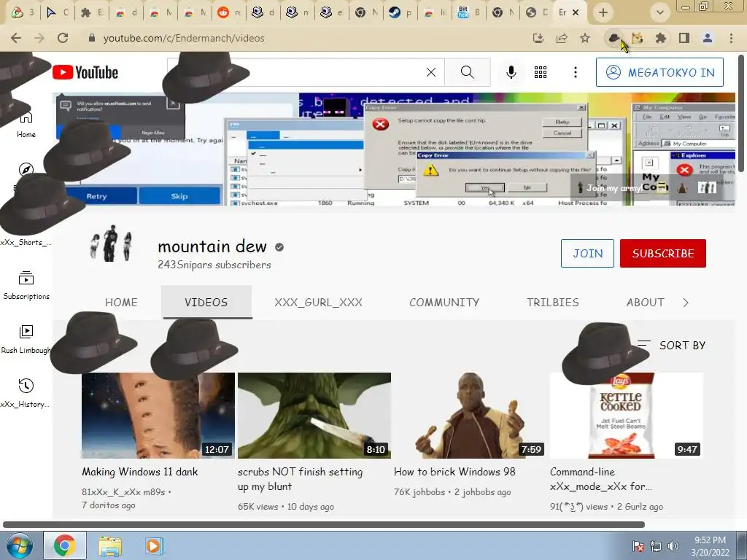Click the share page icon in address bar
747x560 pixels.
tap(562, 38)
